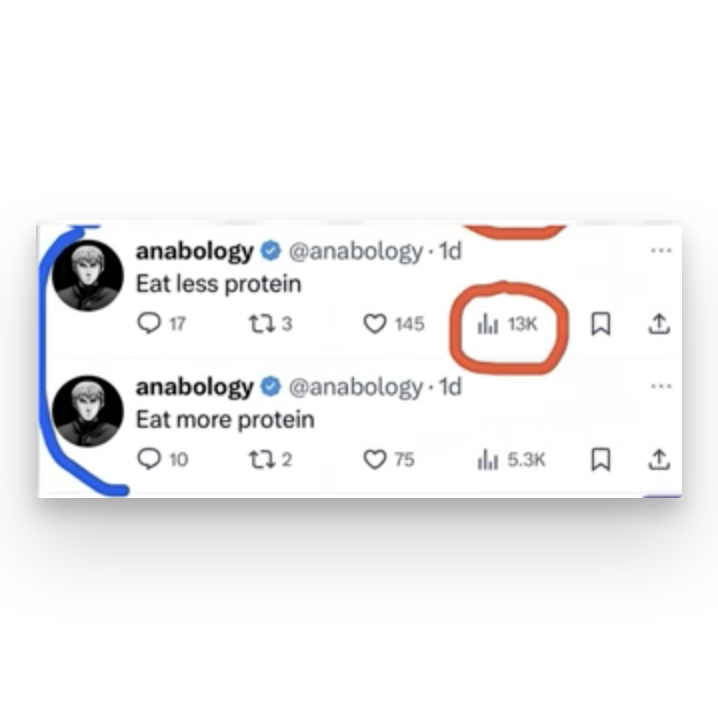
Task: Open more options on "Eat less protein" tweet
Action: 661,250
